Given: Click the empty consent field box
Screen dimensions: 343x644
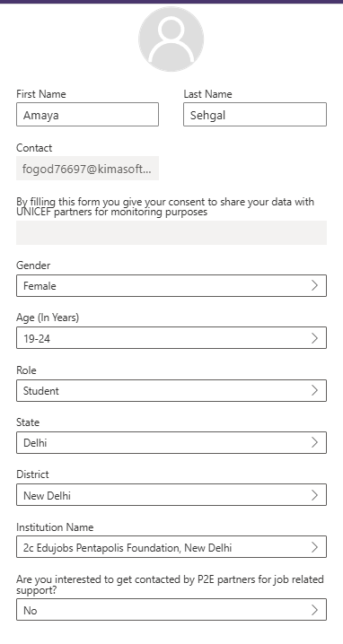Looking at the screenshot, I should 171,232.
